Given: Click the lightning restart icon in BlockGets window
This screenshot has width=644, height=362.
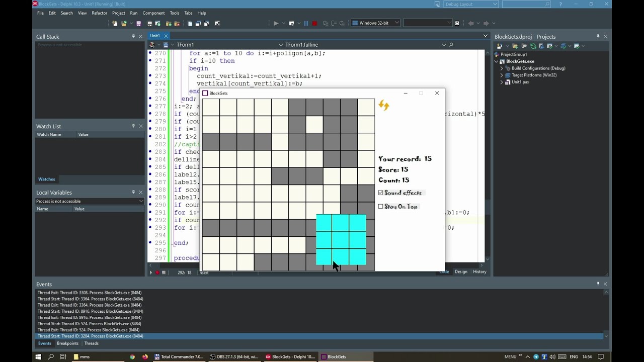Looking at the screenshot, I should 384,105.
